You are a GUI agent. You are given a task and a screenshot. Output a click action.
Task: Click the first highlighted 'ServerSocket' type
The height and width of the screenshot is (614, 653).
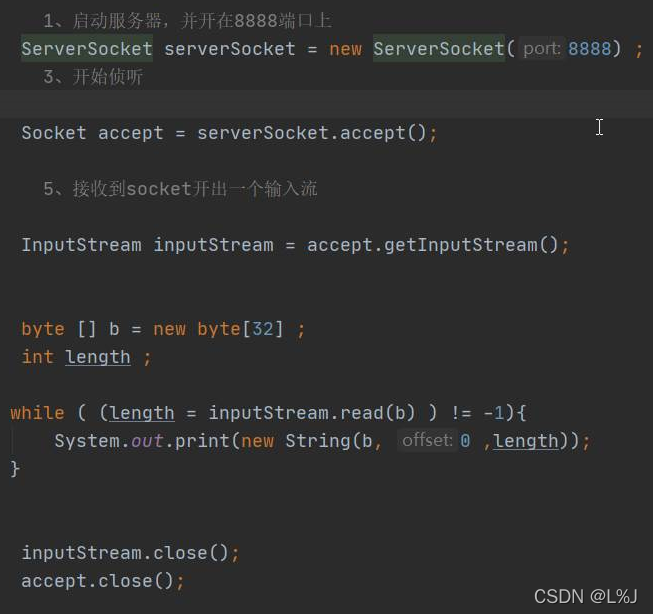[87, 49]
